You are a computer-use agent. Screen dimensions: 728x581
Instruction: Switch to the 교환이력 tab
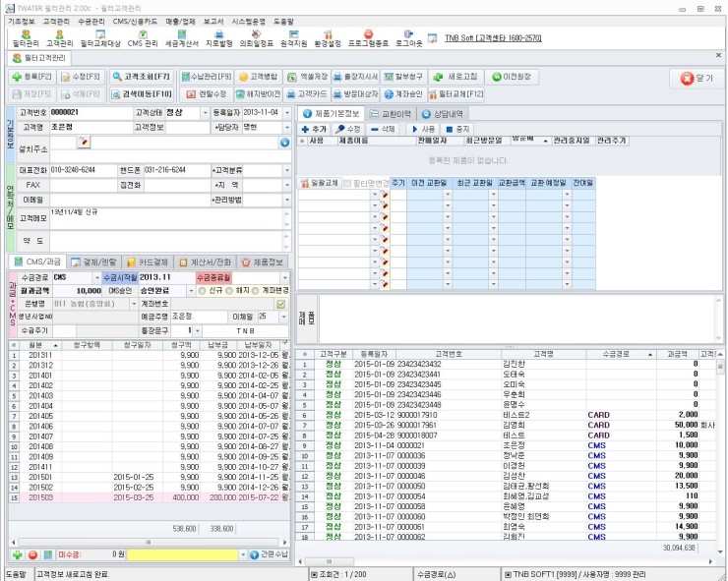(x=391, y=114)
